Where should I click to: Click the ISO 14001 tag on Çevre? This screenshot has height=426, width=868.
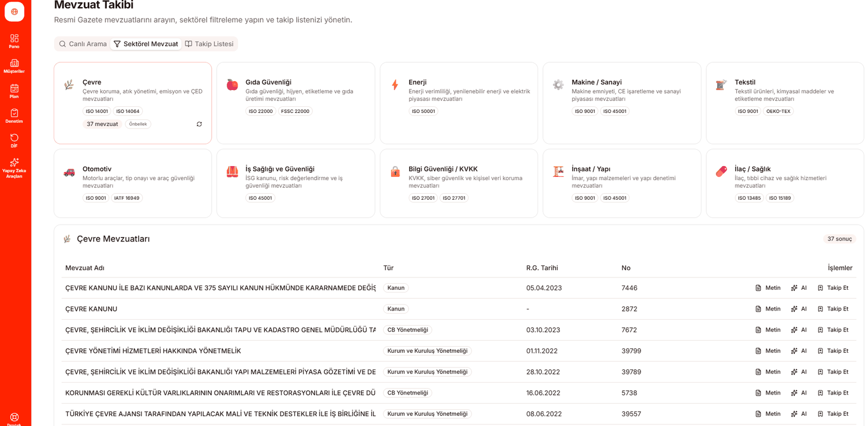coord(97,111)
